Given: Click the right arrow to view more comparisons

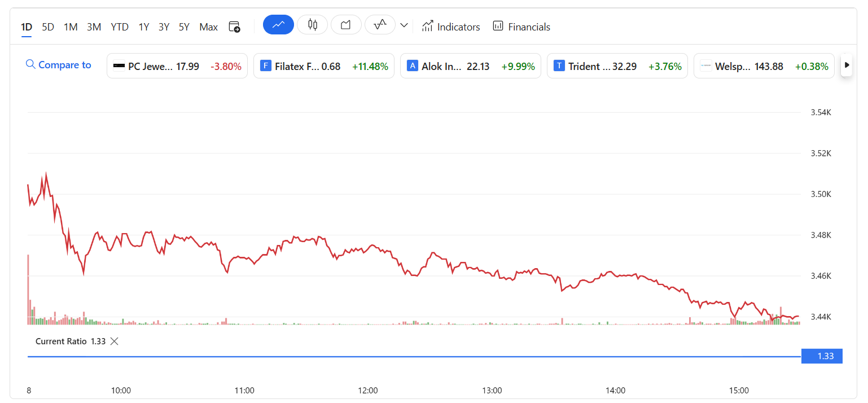Looking at the screenshot, I should (x=847, y=65).
